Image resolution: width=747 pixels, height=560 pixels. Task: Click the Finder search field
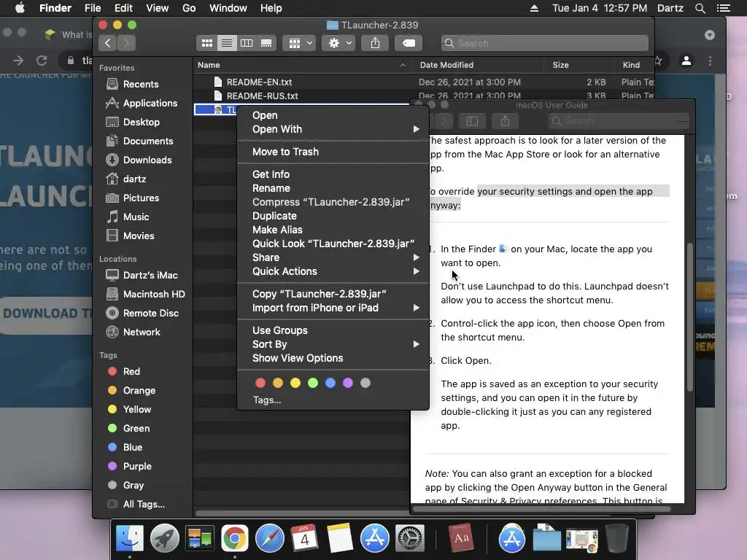pos(544,43)
